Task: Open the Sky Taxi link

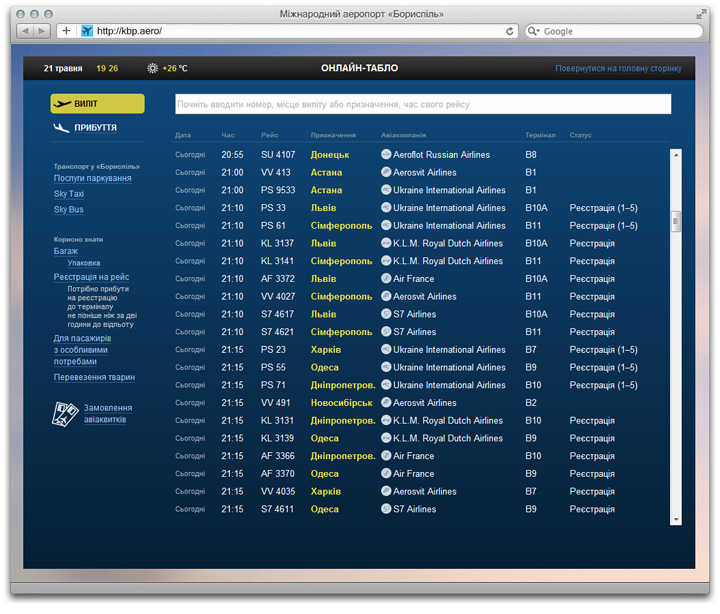Action: click(69, 194)
